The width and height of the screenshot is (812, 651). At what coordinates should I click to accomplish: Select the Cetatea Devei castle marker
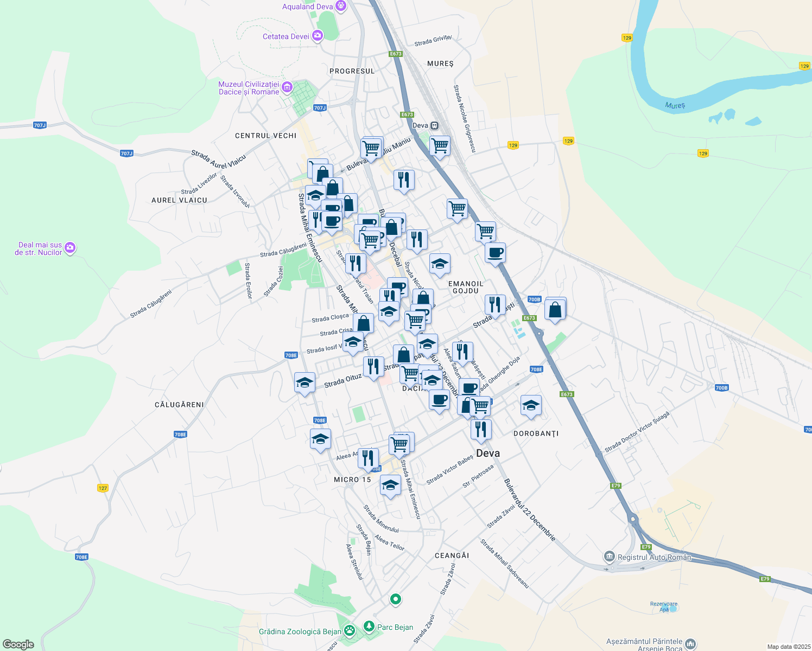coord(318,35)
